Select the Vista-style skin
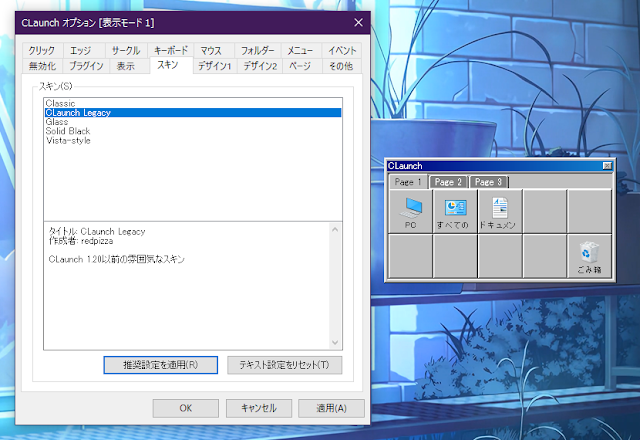Image resolution: width=640 pixels, height=440 pixels. 193,140
